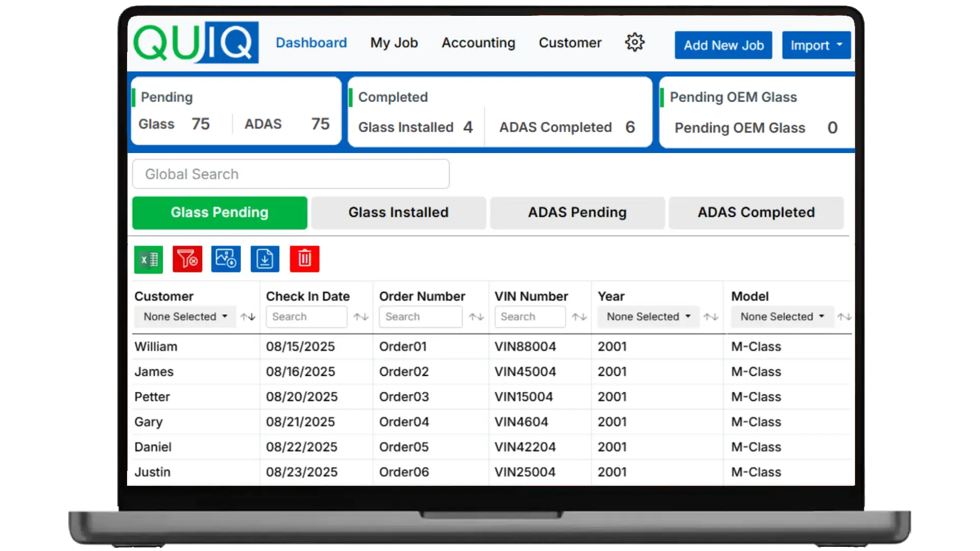Click the red clear filter icon

click(x=187, y=259)
